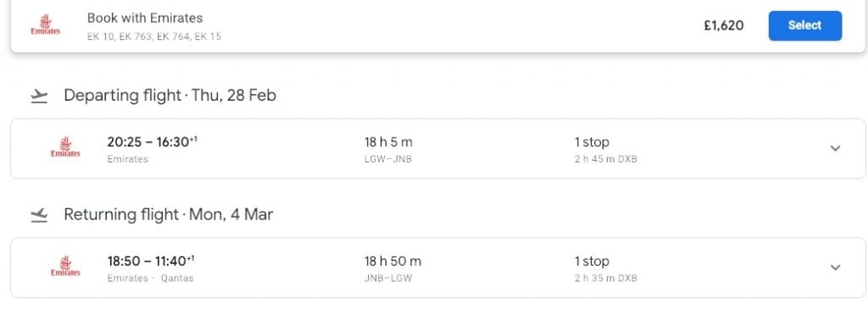868x309 pixels.
Task: Click the departing flight takeoff plane icon
Action: [39, 97]
